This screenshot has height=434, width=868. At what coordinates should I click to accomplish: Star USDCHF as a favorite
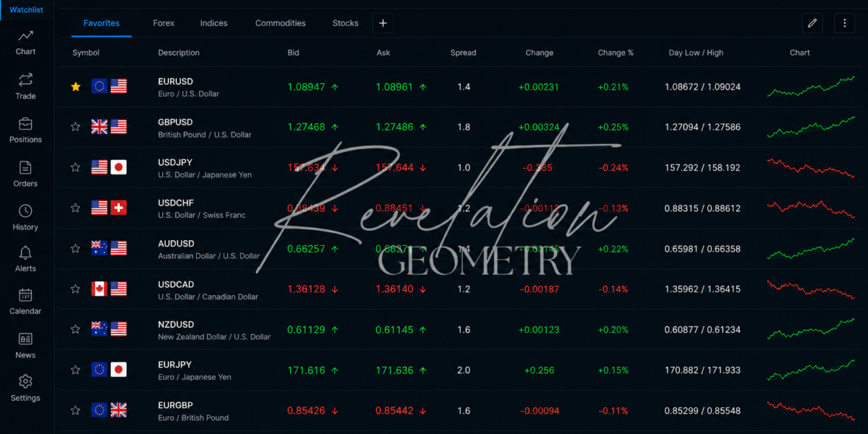[x=75, y=208]
